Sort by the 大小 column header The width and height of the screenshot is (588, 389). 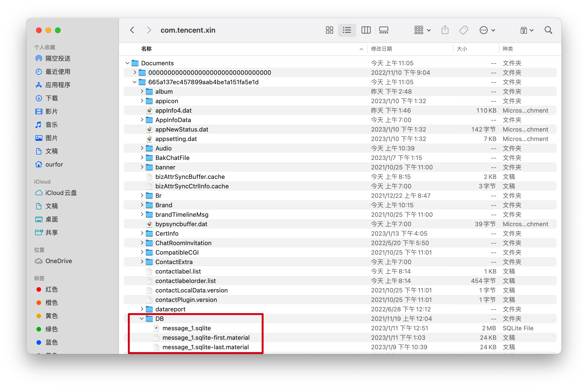tap(461, 49)
